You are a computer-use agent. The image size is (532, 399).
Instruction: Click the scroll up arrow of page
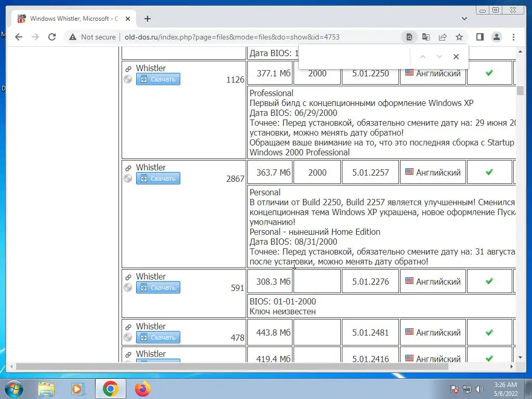coord(520,51)
